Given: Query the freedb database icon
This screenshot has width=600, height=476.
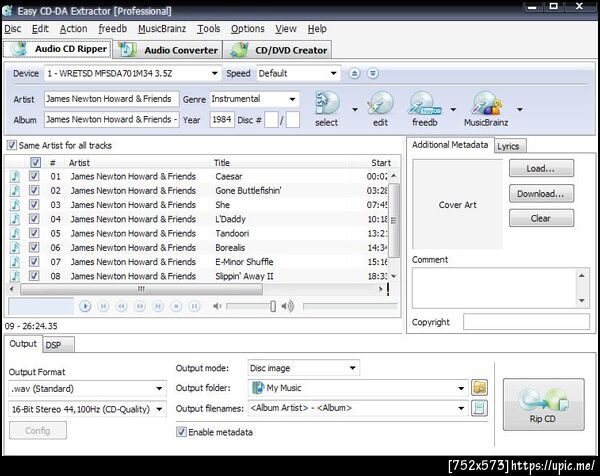Looking at the screenshot, I should point(424,103).
